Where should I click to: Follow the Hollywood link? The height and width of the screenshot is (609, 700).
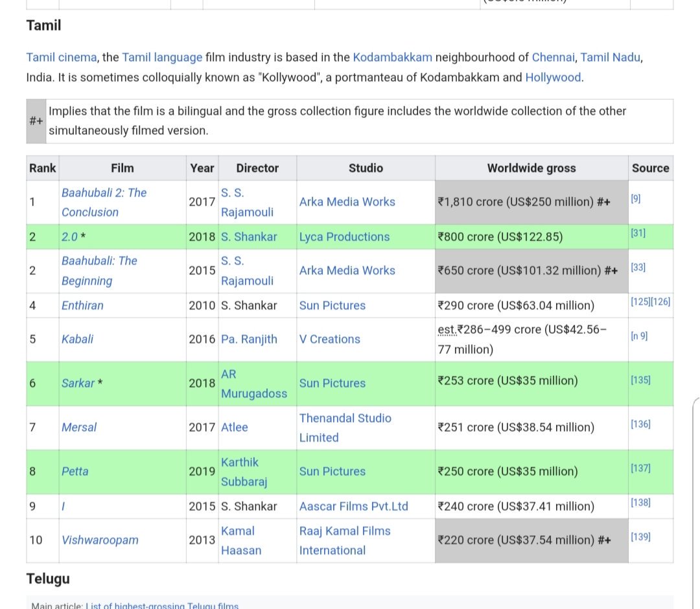(553, 78)
